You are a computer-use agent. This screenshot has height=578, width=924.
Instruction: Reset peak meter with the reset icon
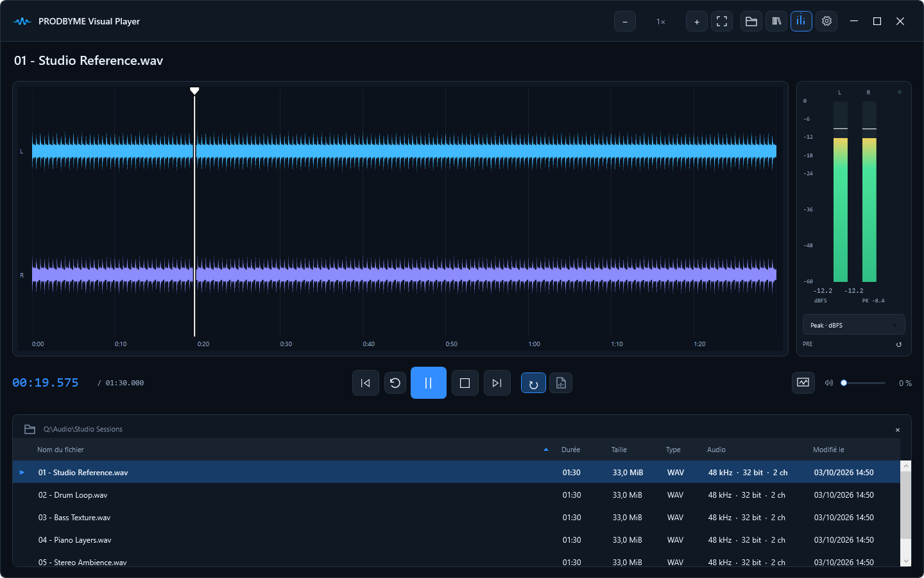898,344
